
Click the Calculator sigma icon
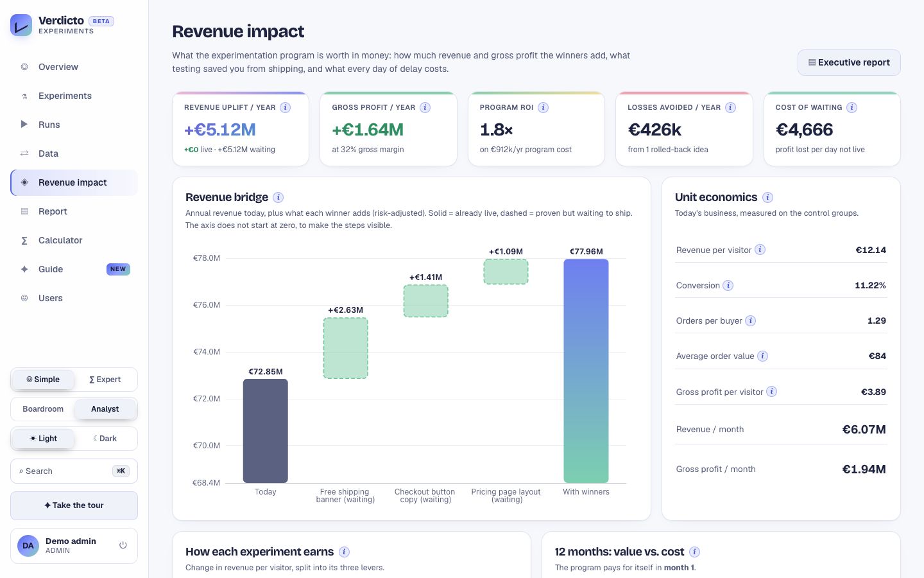pos(24,240)
